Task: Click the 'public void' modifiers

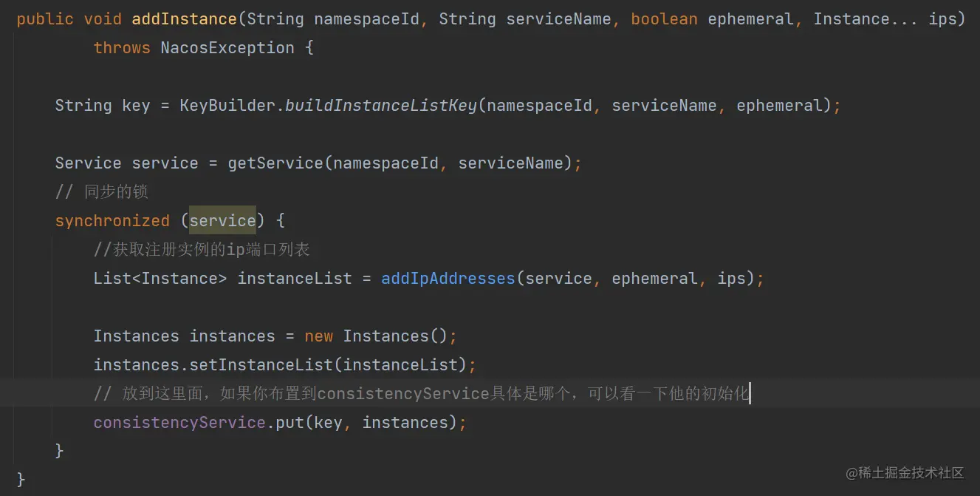Action: (x=69, y=19)
